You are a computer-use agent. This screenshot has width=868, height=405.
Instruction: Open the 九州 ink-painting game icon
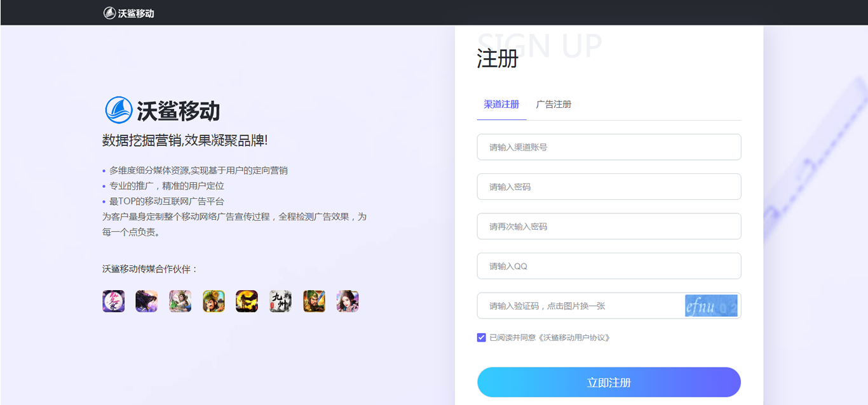coord(280,301)
